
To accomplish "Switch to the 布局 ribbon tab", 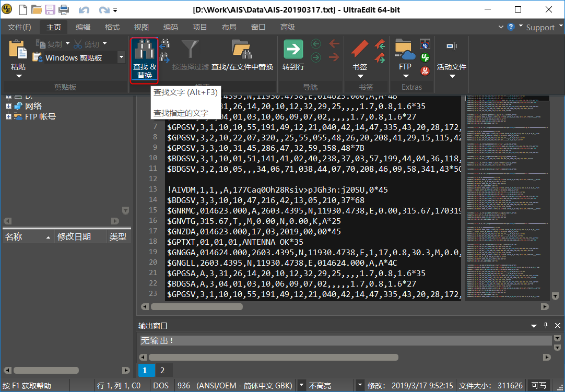I will [x=229, y=27].
